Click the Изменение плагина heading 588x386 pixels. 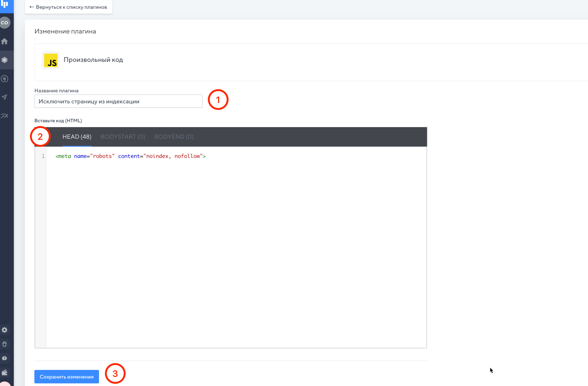(65, 32)
